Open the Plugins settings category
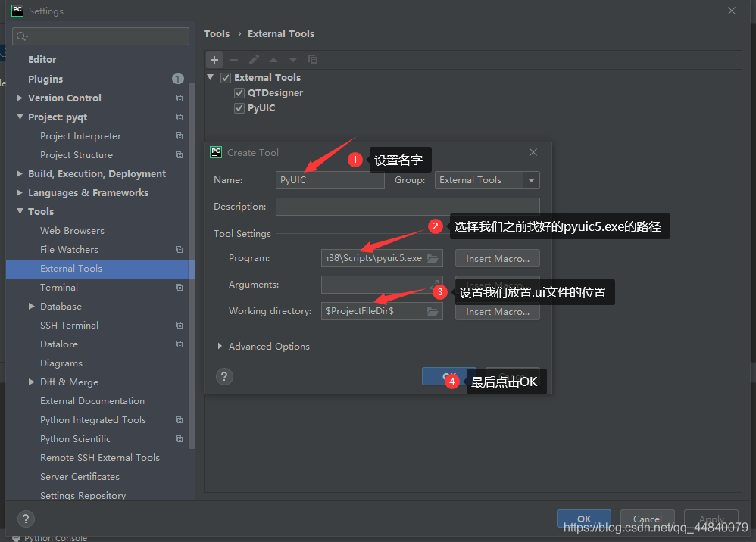Screen dimensions: 756x542 click(45, 79)
